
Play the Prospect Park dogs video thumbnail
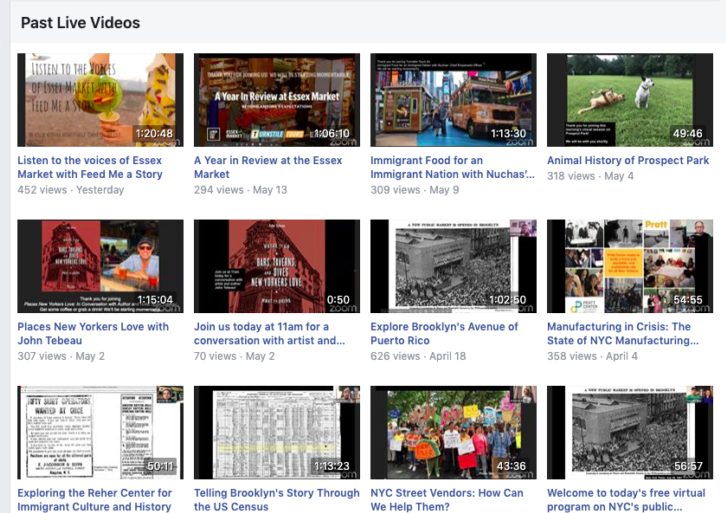coord(629,99)
